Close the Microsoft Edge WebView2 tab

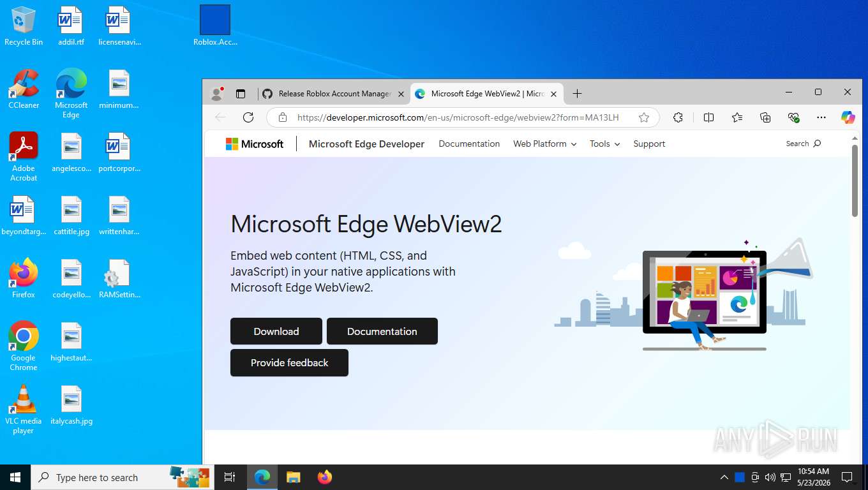tap(553, 94)
